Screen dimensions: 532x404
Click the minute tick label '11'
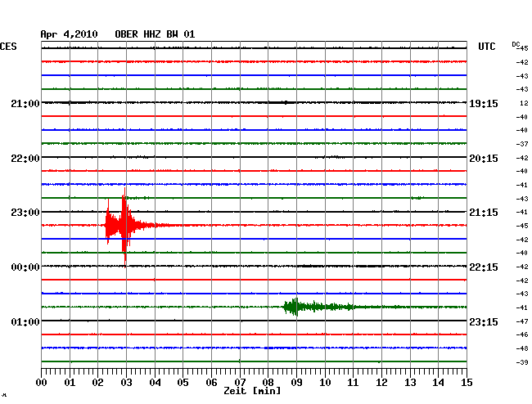(x=353, y=382)
